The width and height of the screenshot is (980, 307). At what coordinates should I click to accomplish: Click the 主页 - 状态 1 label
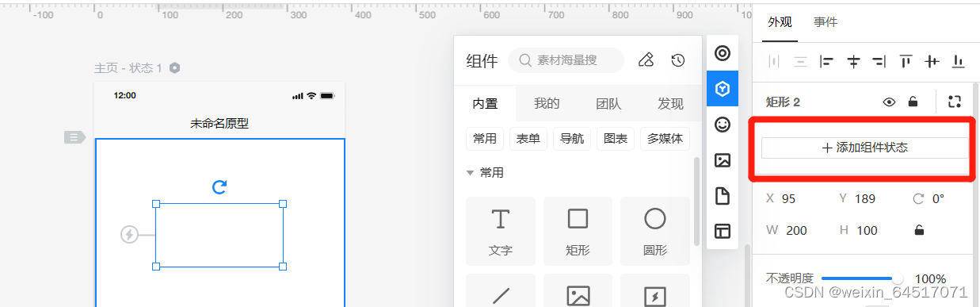pos(128,68)
